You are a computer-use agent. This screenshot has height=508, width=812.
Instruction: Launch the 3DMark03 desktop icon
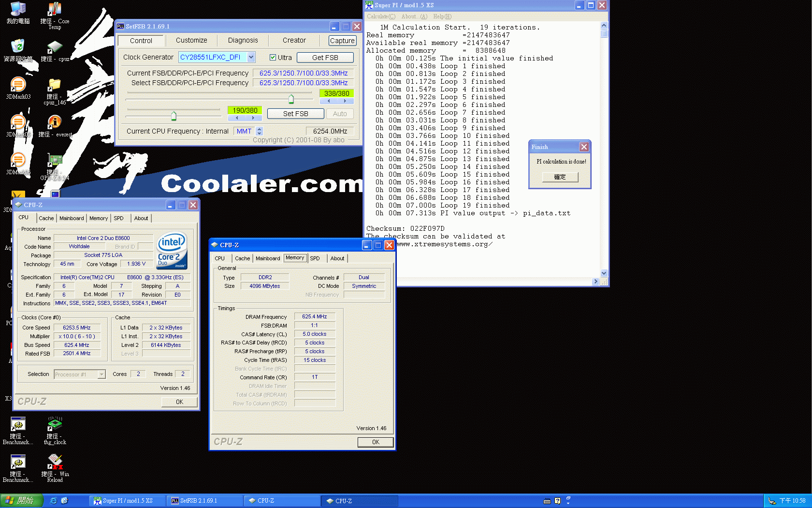pos(18,88)
